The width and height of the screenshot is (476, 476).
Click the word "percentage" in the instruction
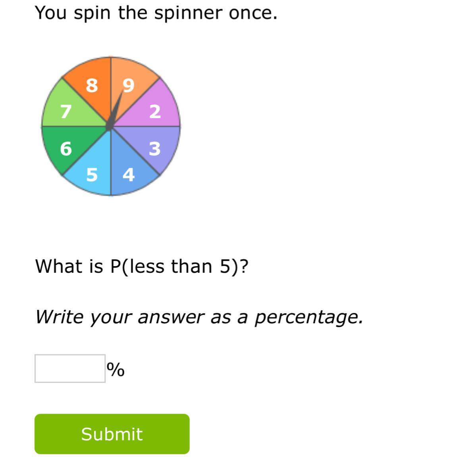pyautogui.click(x=308, y=317)
